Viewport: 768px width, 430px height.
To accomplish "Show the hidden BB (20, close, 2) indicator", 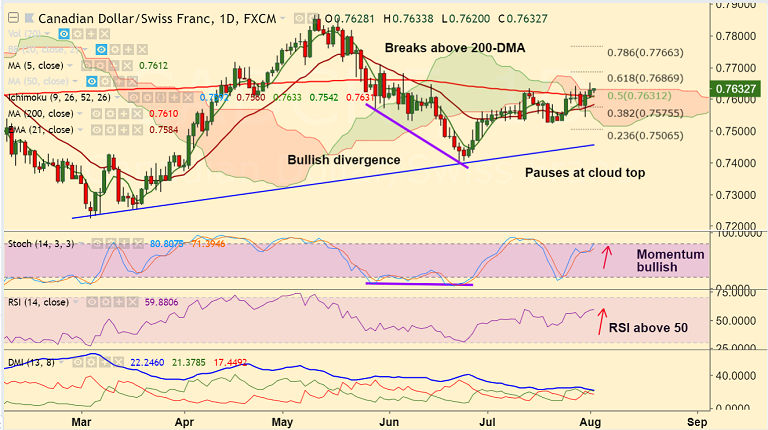I will (x=101, y=49).
